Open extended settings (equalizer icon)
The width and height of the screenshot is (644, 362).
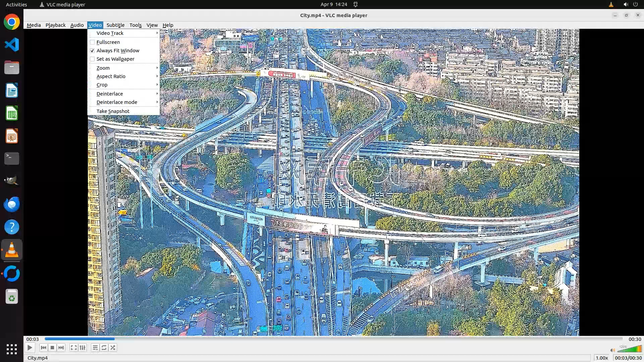(x=83, y=348)
